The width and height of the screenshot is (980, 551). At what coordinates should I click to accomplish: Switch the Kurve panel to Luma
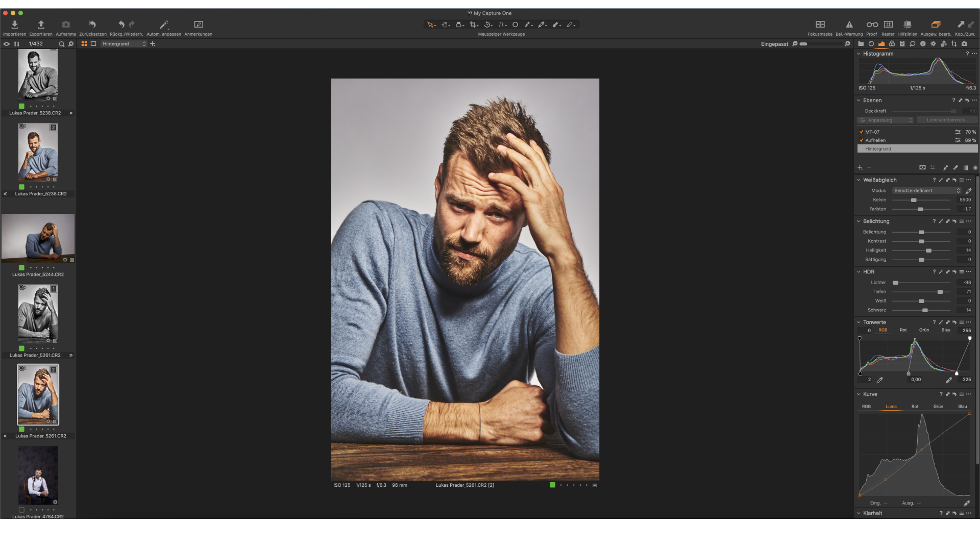891,406
